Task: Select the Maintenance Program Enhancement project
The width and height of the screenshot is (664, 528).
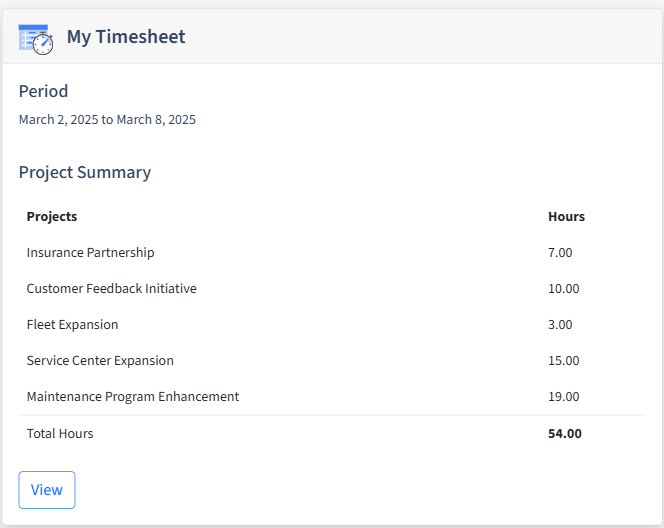Action: [x=133, y=396]
